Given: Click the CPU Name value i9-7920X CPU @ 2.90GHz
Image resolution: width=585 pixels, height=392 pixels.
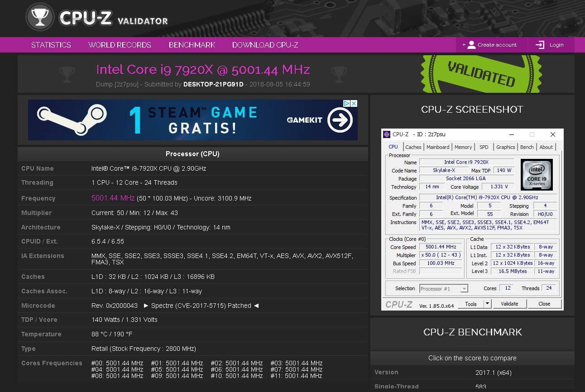Looking at the screenshot, I should click(149, 168).
